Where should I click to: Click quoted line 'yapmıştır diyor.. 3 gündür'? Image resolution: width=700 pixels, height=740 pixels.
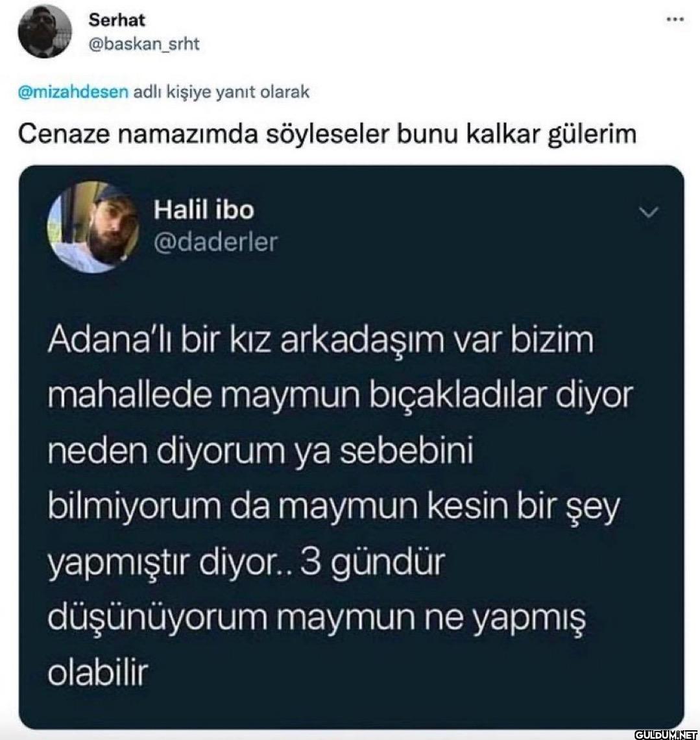pos(247,562)
